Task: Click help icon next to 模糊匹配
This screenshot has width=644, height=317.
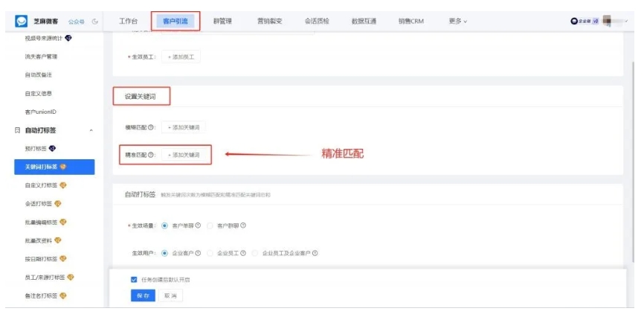Action: pyautogui.click(x=150, y=127)
